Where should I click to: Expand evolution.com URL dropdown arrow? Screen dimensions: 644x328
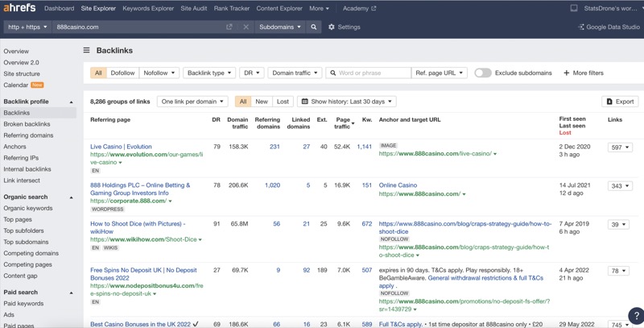[120, 163]
